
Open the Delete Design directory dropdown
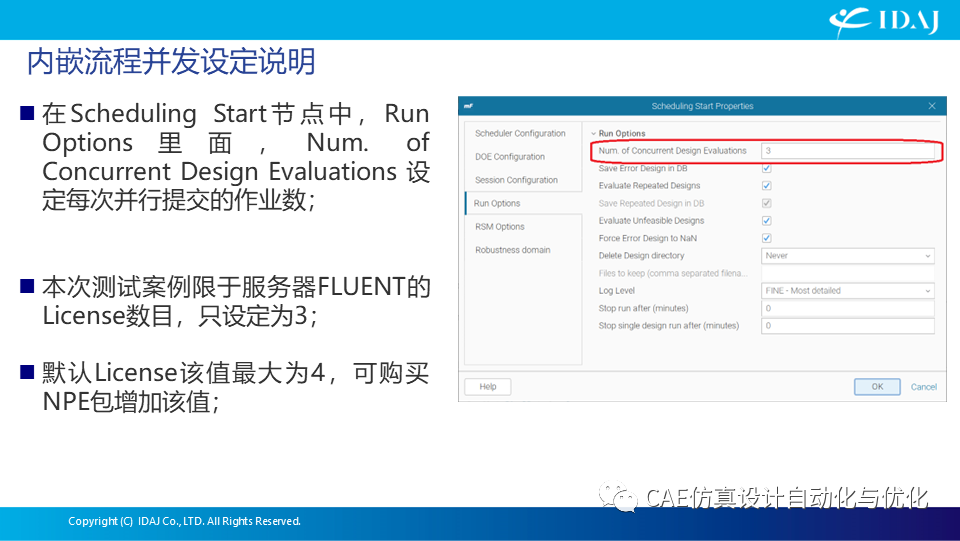click(x=848, y=256)
